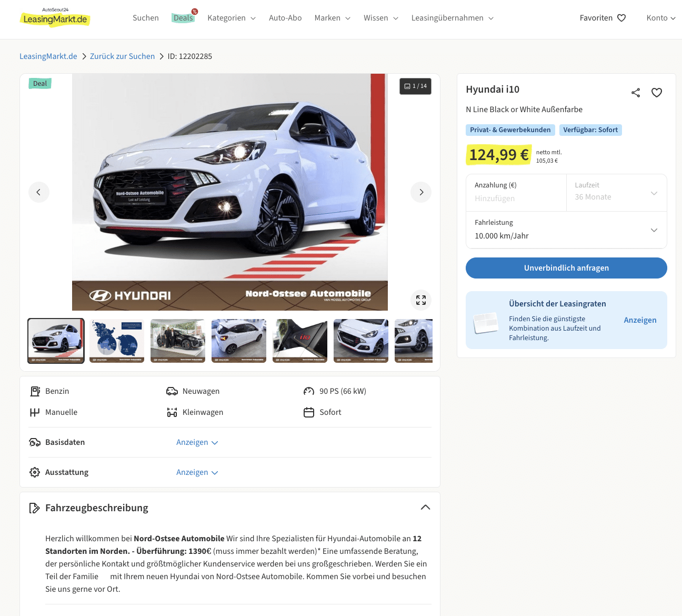The image size is (682, 616).
Task: Click Zurück zur Suchen breadcrumb link
Action: pos(122,56)
